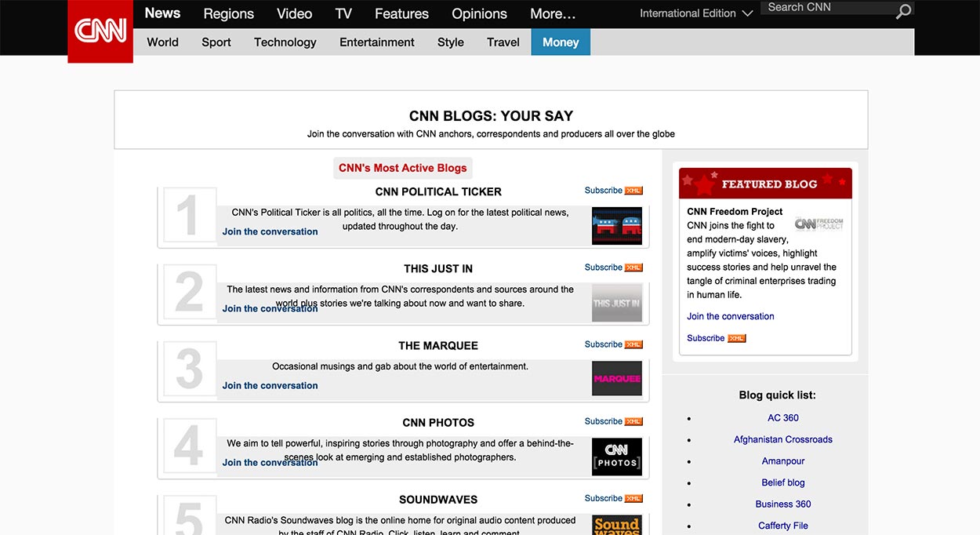This screenshot has height=535, width=980.
Task: Join the conversation for CNN Photos
Action: [x=270, y=462]
